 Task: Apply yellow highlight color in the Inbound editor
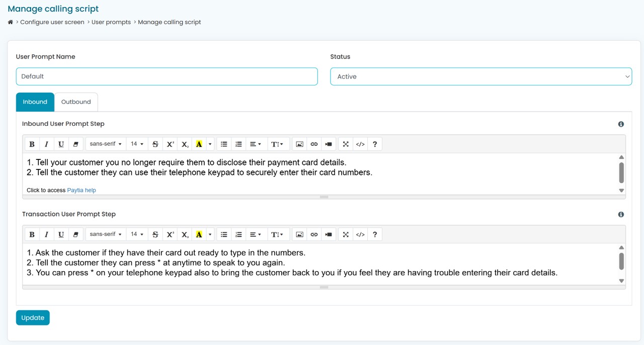199,144
